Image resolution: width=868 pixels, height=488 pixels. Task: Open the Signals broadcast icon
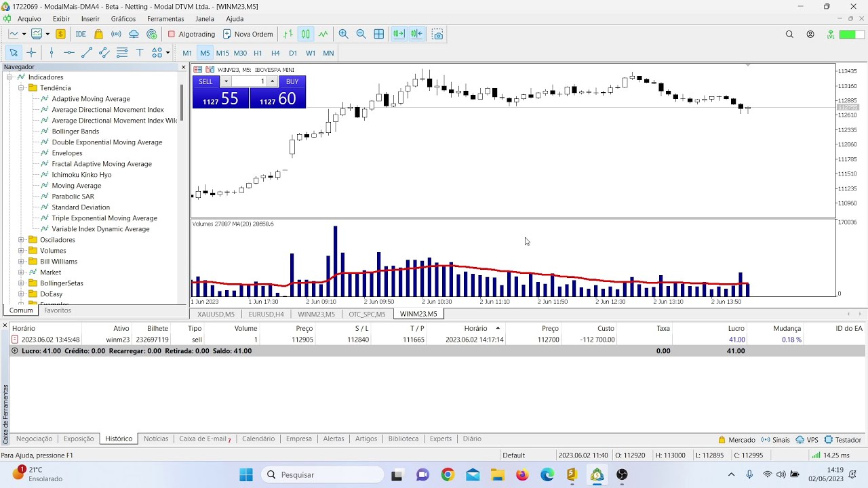(x=116, y=34)
